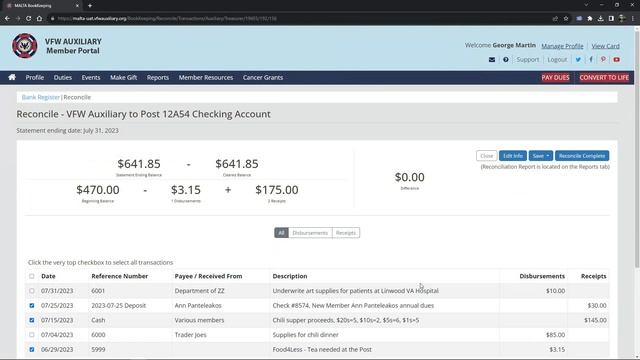Click the Edit Info button
The height and width of the screenshot is (360, 640).
(x=513, y=156)
